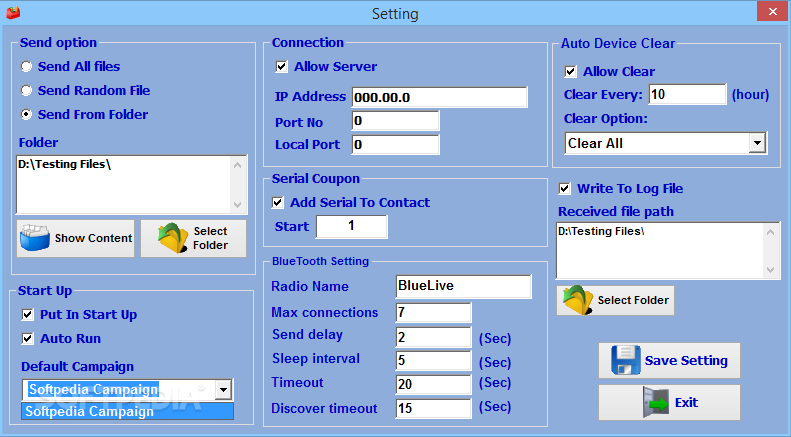Select Send From Folder radio button
The width and height of the screenshot is (791, 437).
point(26,115)
